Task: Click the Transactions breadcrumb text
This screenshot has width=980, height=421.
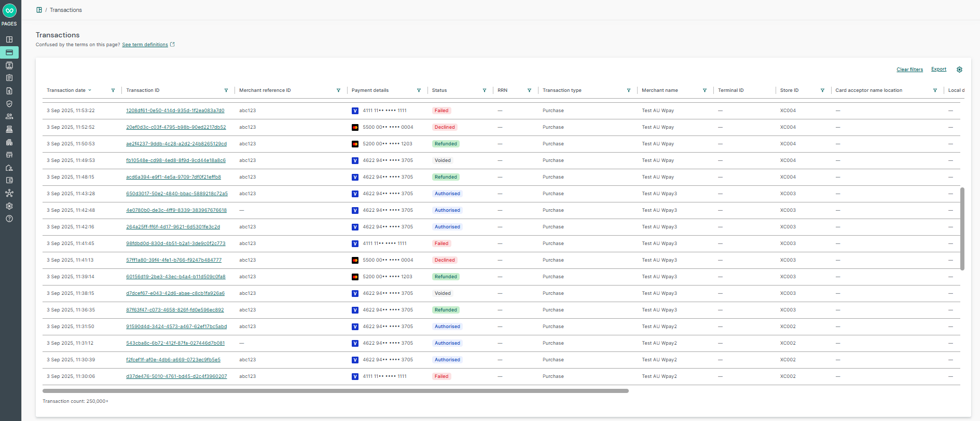Action: (x=66, y=10)
